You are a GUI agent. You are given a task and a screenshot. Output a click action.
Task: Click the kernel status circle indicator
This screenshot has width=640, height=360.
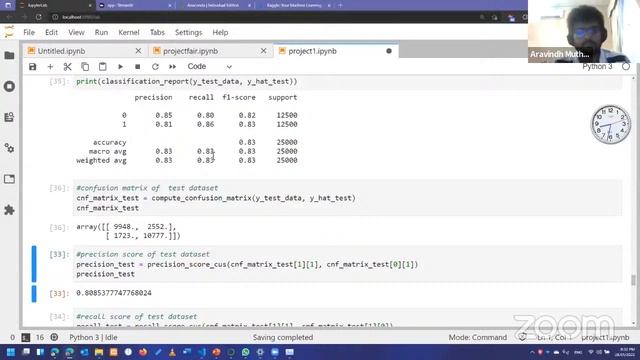[x=626, y=67]
